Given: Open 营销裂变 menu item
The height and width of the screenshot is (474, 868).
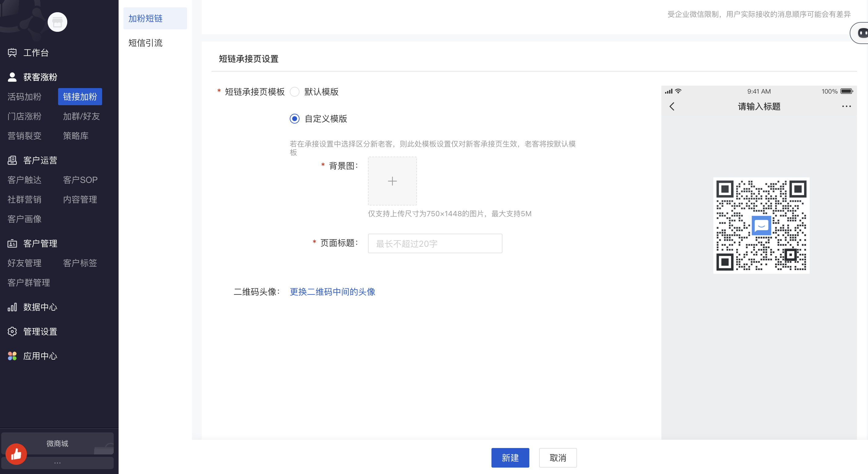Looking at the screenshot, I should coord(24,136).
